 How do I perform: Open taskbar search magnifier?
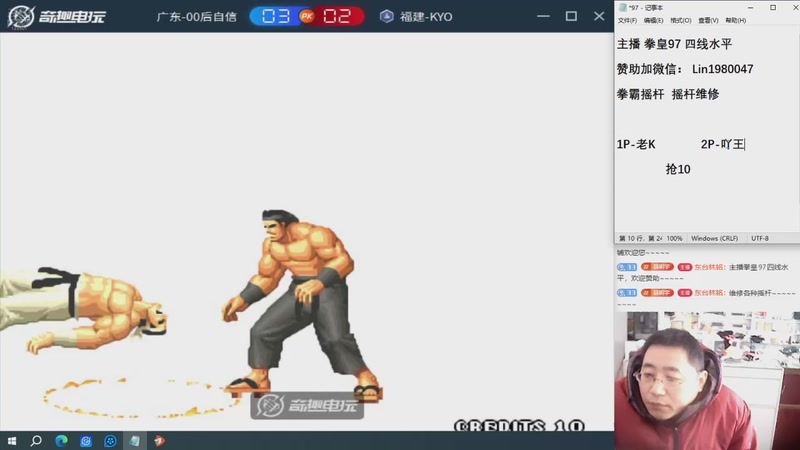click(36, 441)
